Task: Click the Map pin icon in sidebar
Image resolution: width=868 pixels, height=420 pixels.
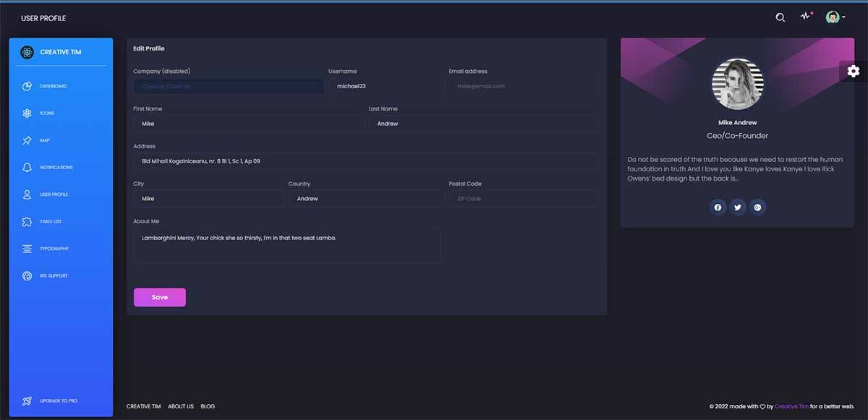Action: 27,140
